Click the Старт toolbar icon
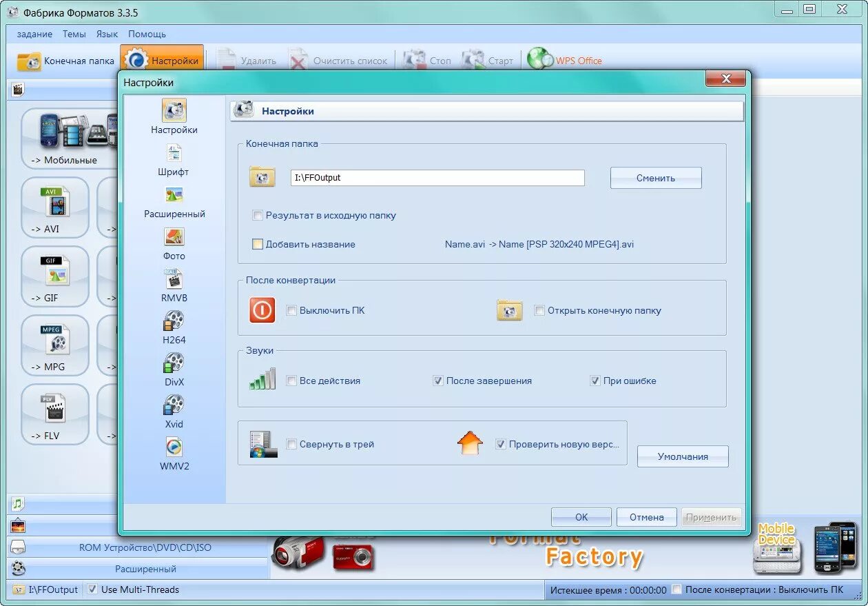The image size is (868, 606). 488,59
